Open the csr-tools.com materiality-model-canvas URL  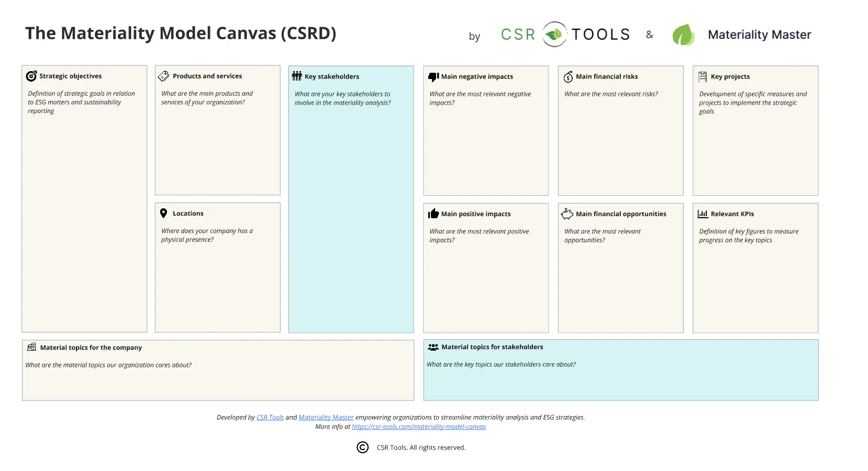419,427
